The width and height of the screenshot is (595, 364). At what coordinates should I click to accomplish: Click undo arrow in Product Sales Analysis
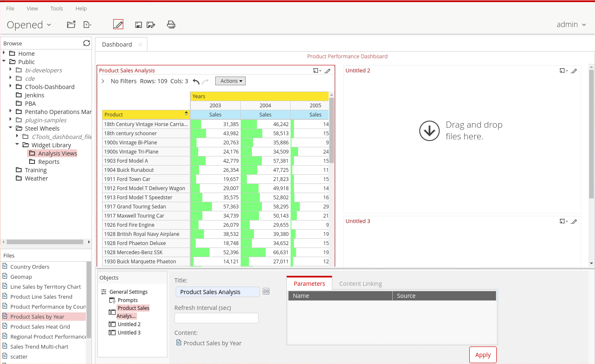[x=196, y=81]
